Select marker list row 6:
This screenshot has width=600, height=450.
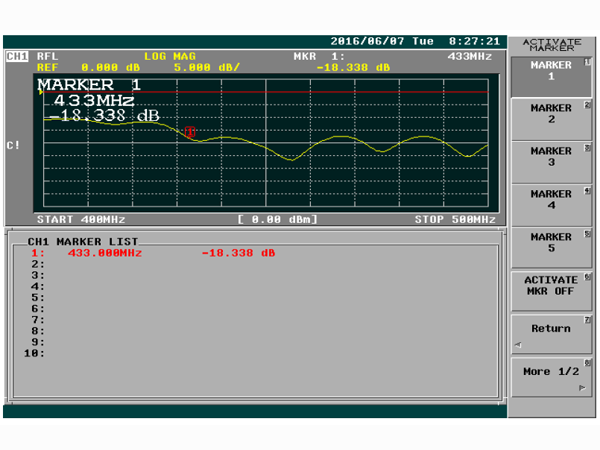pyautogui.click(x=38, y=309)
